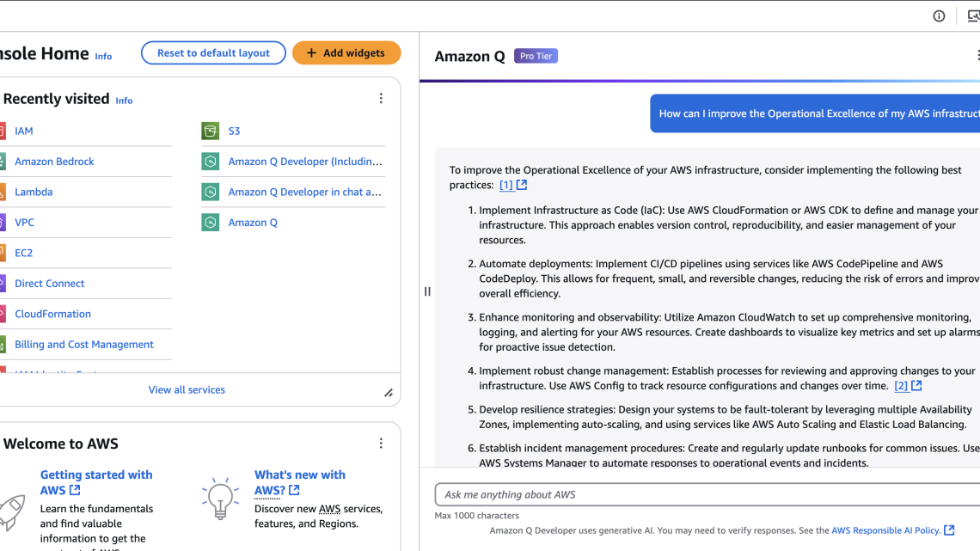
Task: Open S3 service link
Action: coord(234,131)
